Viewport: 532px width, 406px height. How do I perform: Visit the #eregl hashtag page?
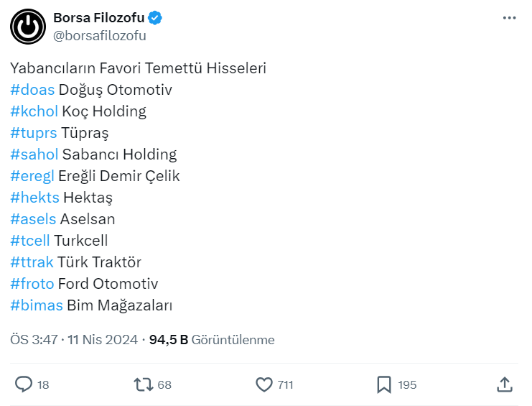point(32,176)
